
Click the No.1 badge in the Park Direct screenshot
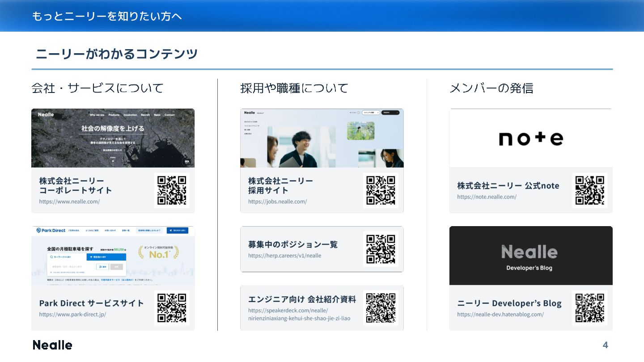click(x=158, y=253)
